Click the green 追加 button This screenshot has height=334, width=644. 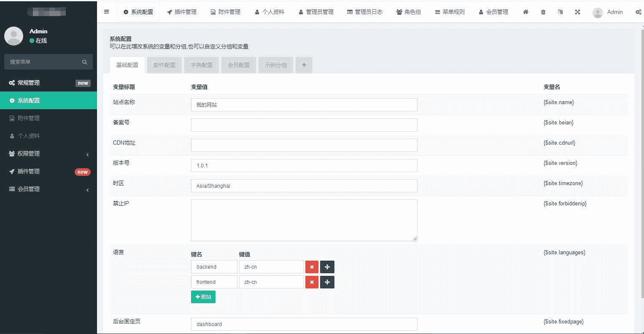(203, 297)
